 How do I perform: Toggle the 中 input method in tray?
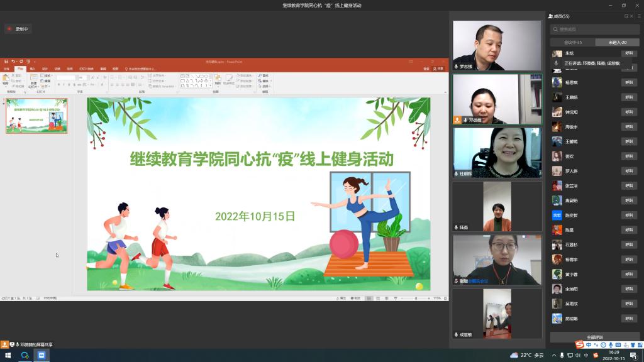click(x=587, y=355)
